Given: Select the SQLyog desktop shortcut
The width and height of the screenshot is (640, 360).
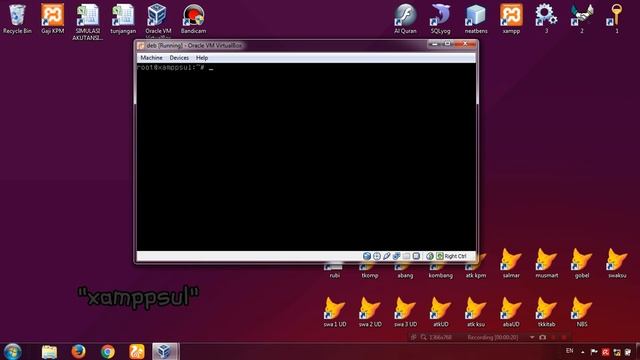Looking at the screenshot, I should tap(440, 19).
